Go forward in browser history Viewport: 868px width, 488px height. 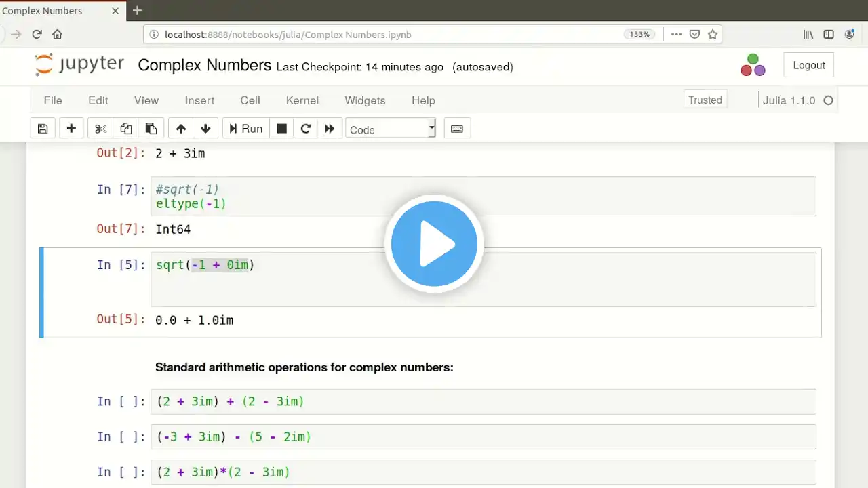(16, 34)
